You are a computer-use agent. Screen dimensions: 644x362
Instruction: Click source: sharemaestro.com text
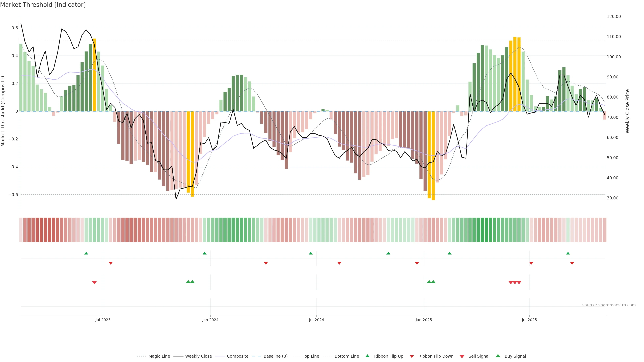tap(609, 305)
